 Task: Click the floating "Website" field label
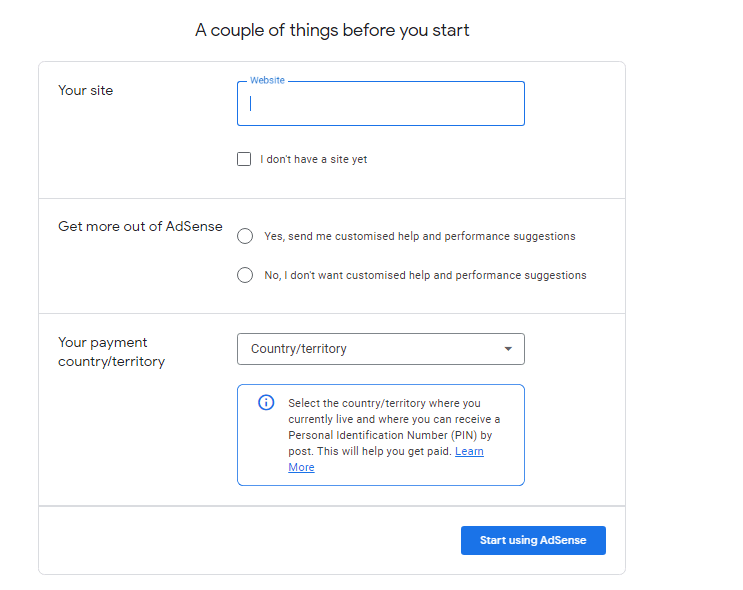[267, 80]
